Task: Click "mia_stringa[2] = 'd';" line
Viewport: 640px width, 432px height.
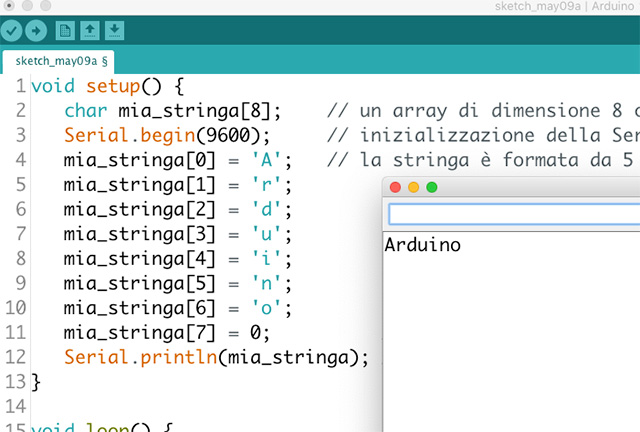Action: pos(178,209)
